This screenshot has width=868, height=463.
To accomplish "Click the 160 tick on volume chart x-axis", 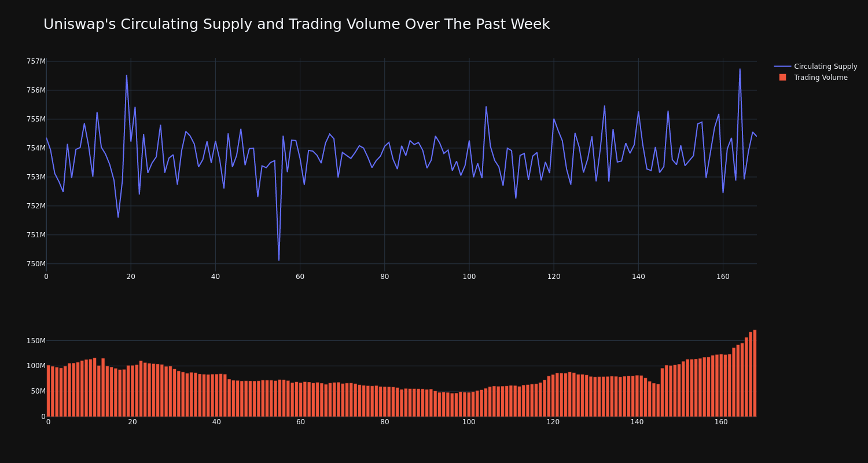I will (721, 422).
